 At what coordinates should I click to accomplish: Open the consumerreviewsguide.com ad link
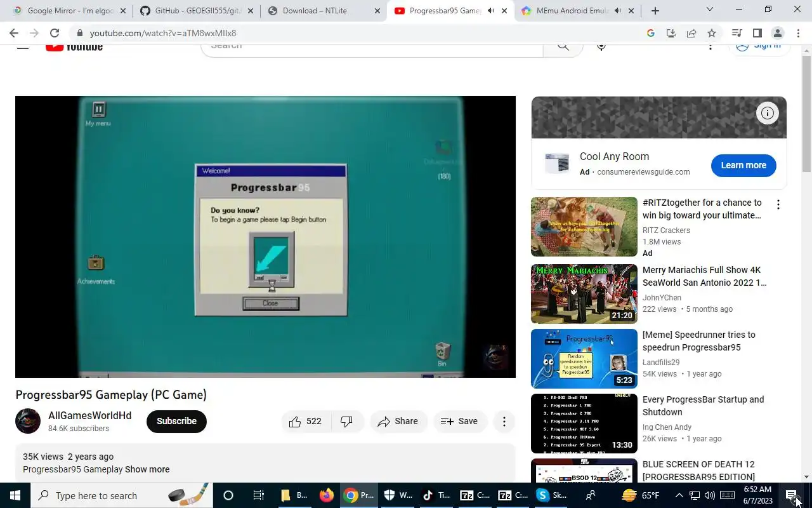[643, 171]
